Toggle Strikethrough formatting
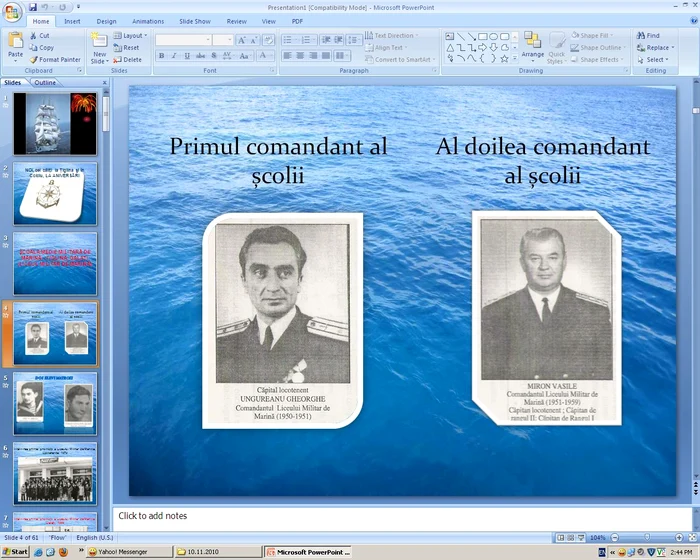 (200, 56)
